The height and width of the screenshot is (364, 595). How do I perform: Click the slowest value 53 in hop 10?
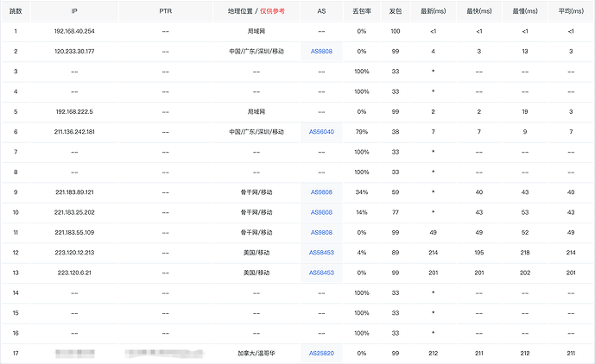(x=525, y=212)
